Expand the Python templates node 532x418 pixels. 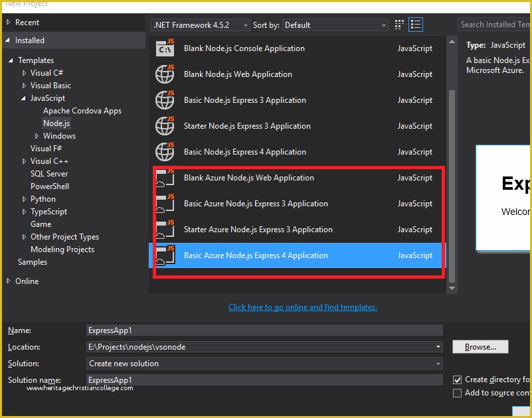click(x=24, y=199)
